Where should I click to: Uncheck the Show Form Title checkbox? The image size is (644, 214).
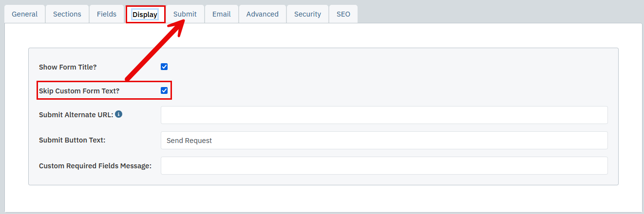(164, 67)
